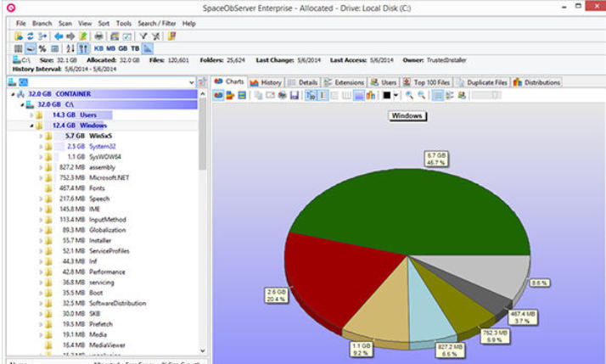Click the zoom in magnifier above chart
This screenshot has width=606, height=364.
(409, 96)
